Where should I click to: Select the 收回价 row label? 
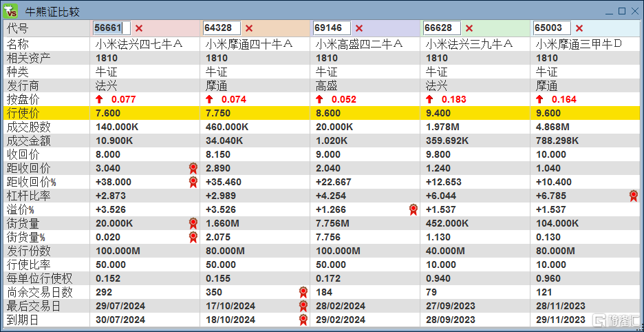point(23,154)
